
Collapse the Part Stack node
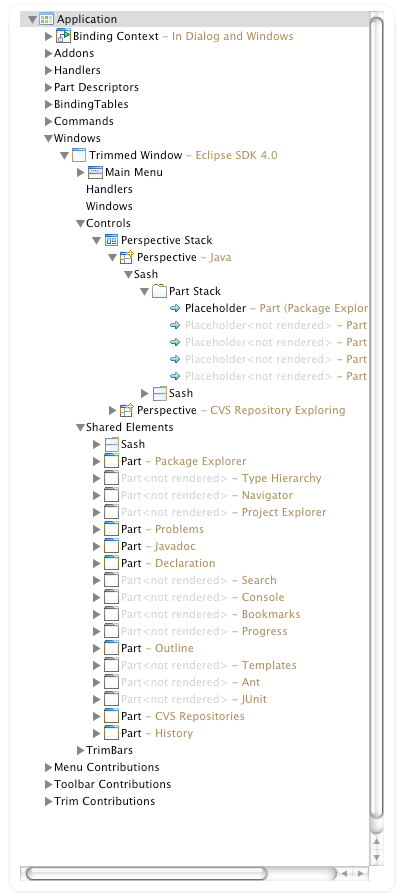pyautogui.click(x=144, y=292)
